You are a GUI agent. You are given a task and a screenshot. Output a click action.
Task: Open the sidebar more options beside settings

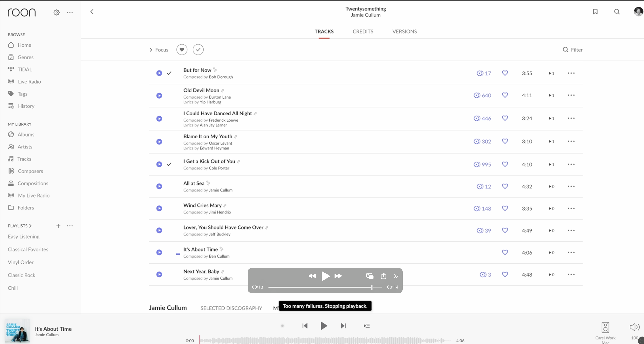70,12
